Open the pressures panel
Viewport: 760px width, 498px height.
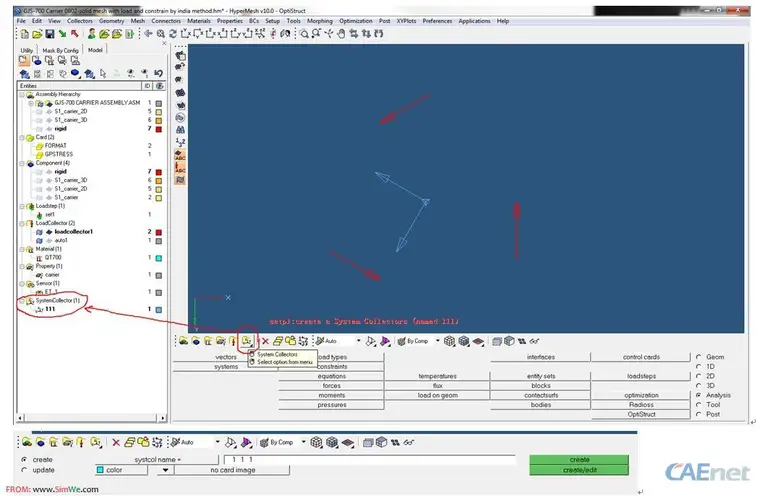click(x=332, y=405)
